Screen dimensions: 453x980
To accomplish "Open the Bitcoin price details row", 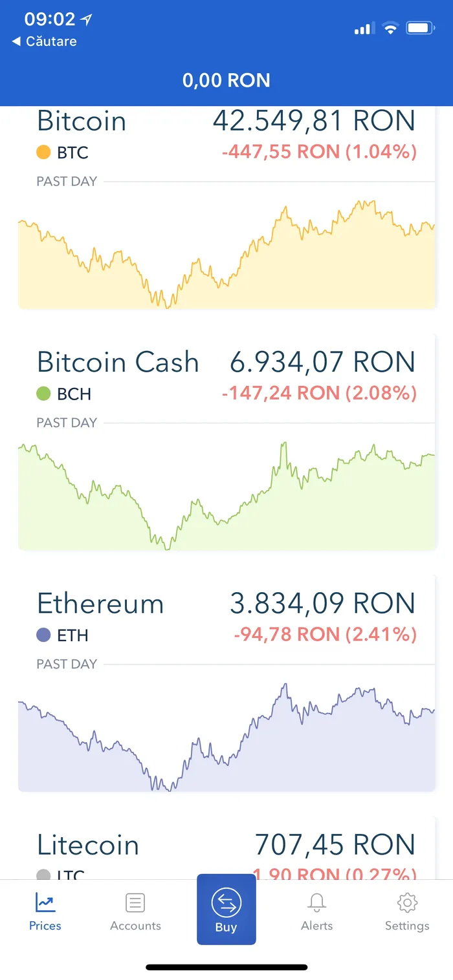I will (x=82, y=121).
